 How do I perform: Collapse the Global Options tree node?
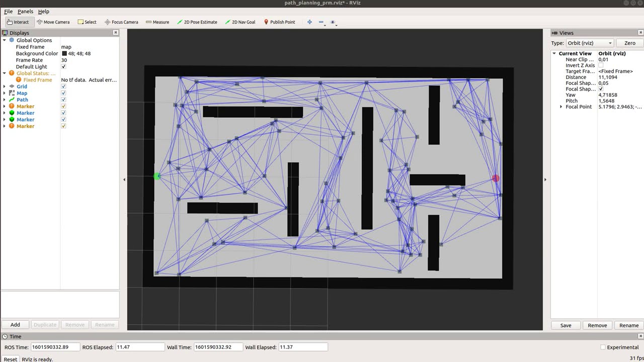point(5,40)
